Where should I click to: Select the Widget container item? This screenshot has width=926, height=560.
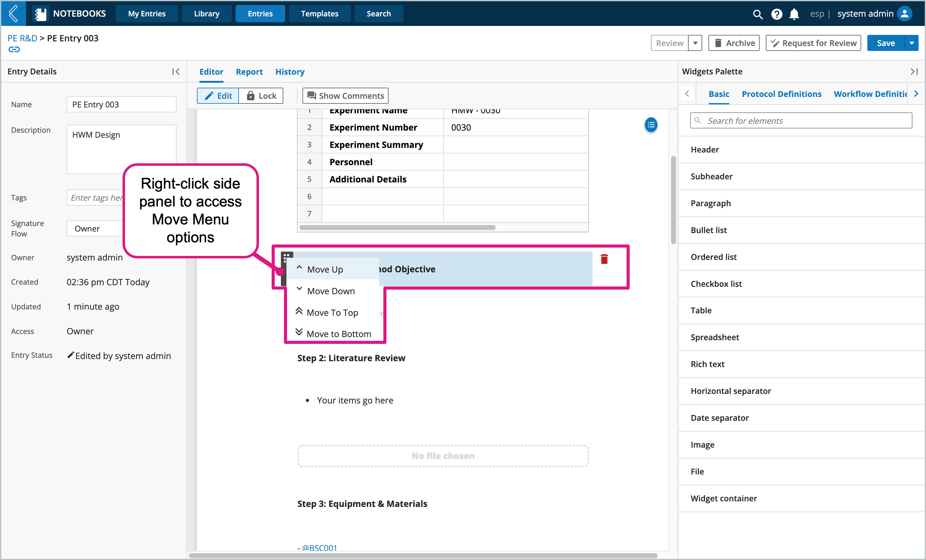coord(802,498)
